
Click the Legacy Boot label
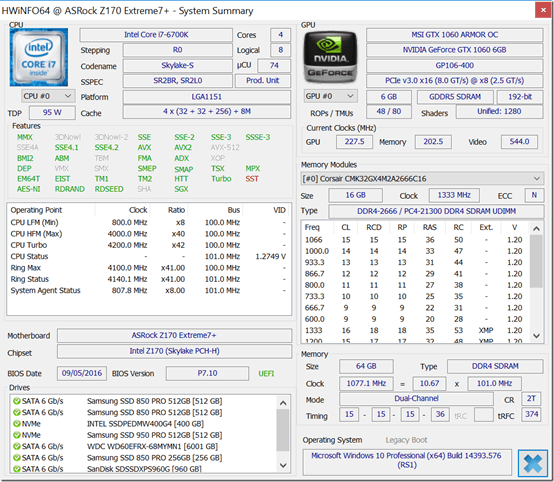pos(406,440)
